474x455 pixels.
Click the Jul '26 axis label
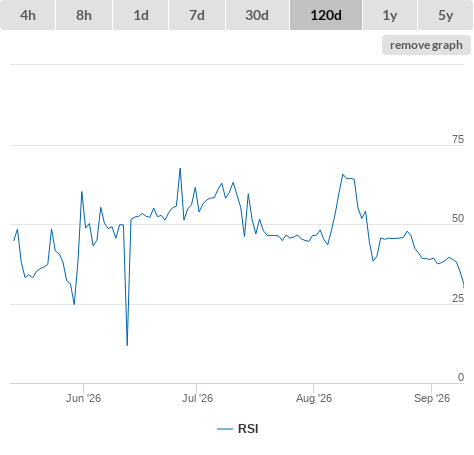click(x=197, y=398)
